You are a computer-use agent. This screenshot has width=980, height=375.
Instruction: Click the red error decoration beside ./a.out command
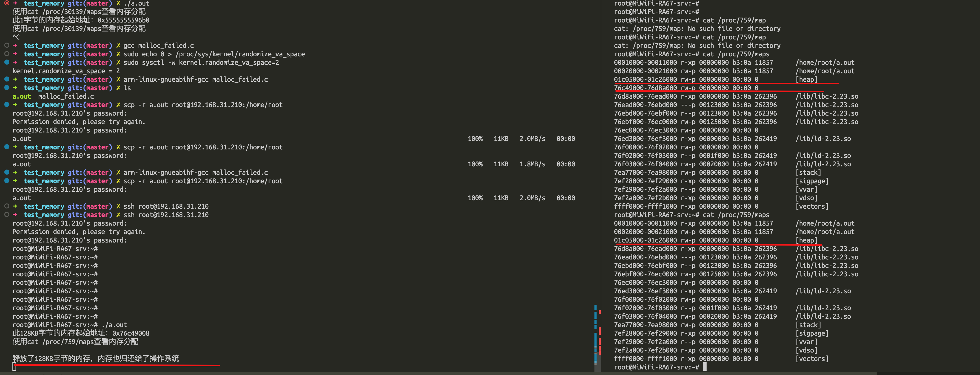coord(6,3)
